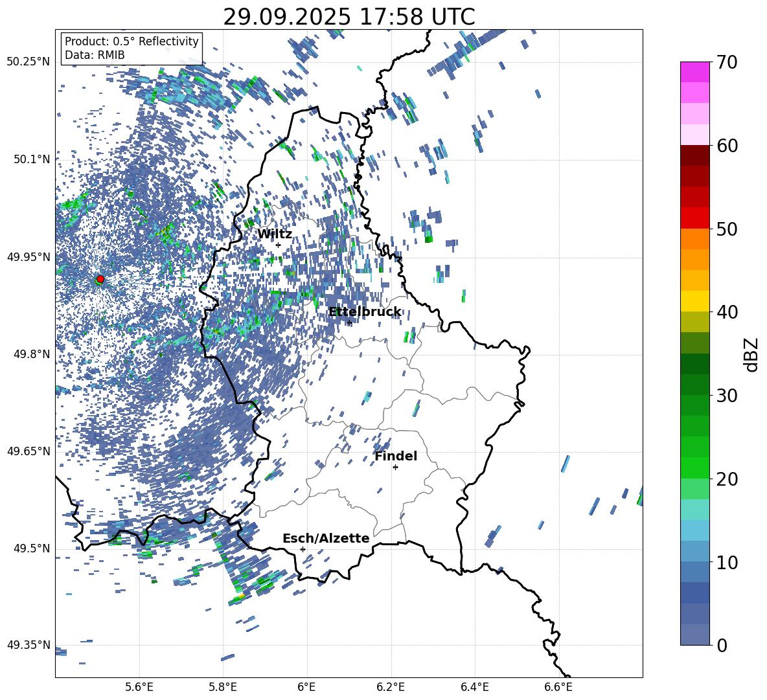Select the Ettelbruck city label
This screenshot has height=700, width=767.
click(365, 312)
